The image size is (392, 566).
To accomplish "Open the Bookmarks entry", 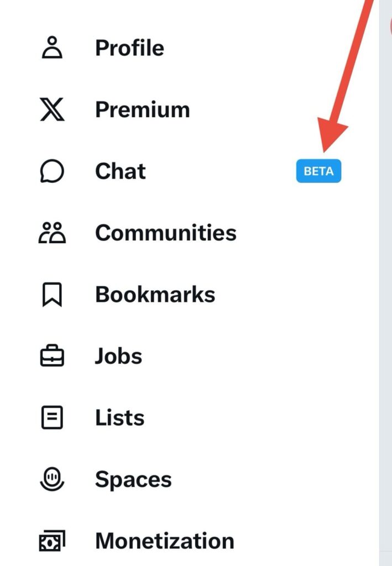I will (155, 295).
